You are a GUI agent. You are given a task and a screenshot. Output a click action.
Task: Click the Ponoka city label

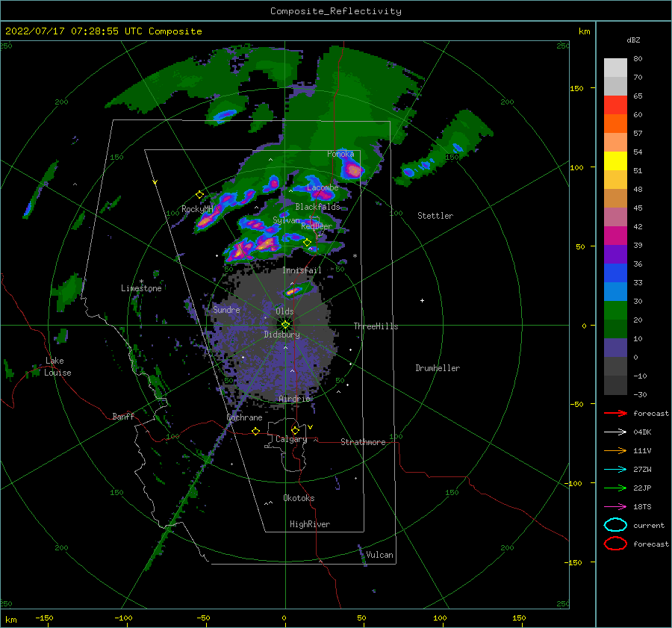[340, 154]
